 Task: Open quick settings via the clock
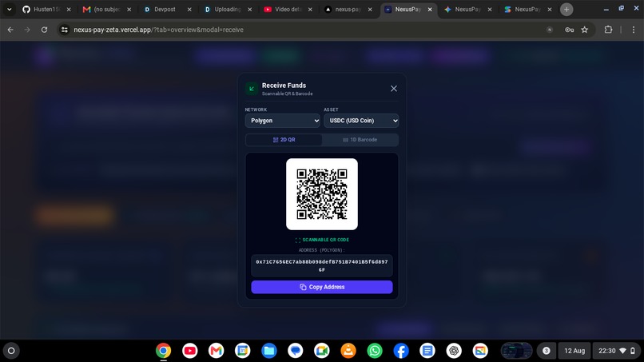[617, 351]
